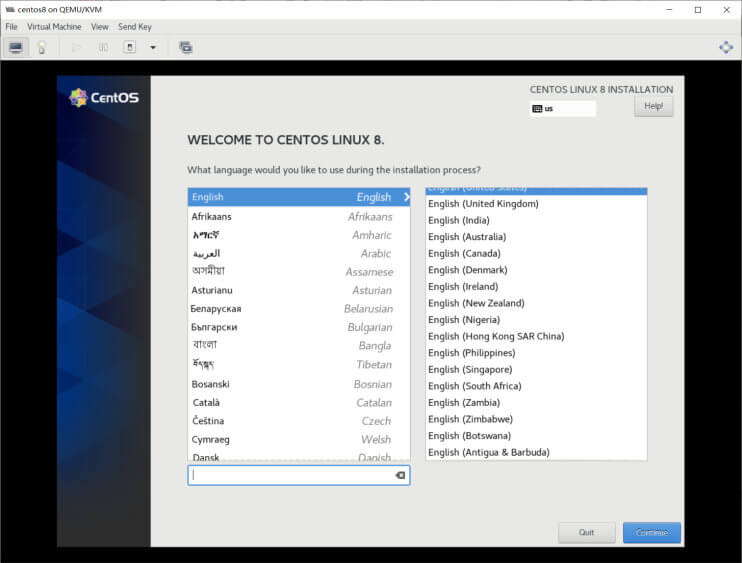
Task: Power on the virtual machine play icon
Action: tap(76, 47)
